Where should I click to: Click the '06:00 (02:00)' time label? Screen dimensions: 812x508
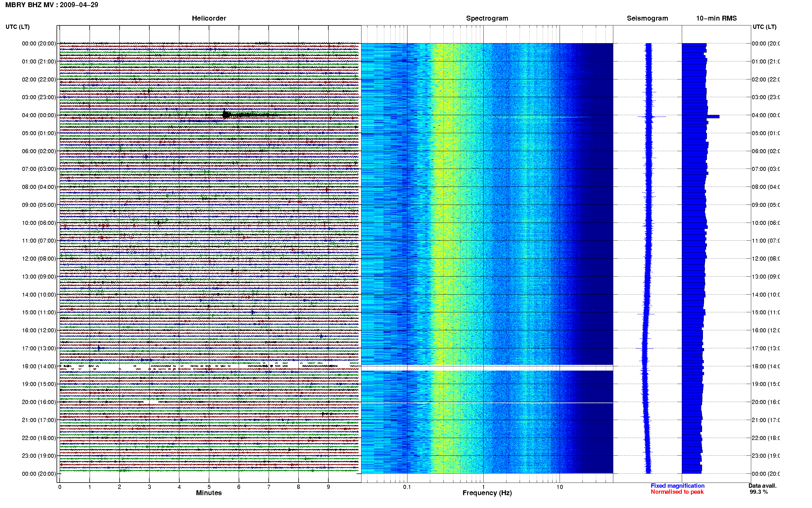[x=39, y=151]
